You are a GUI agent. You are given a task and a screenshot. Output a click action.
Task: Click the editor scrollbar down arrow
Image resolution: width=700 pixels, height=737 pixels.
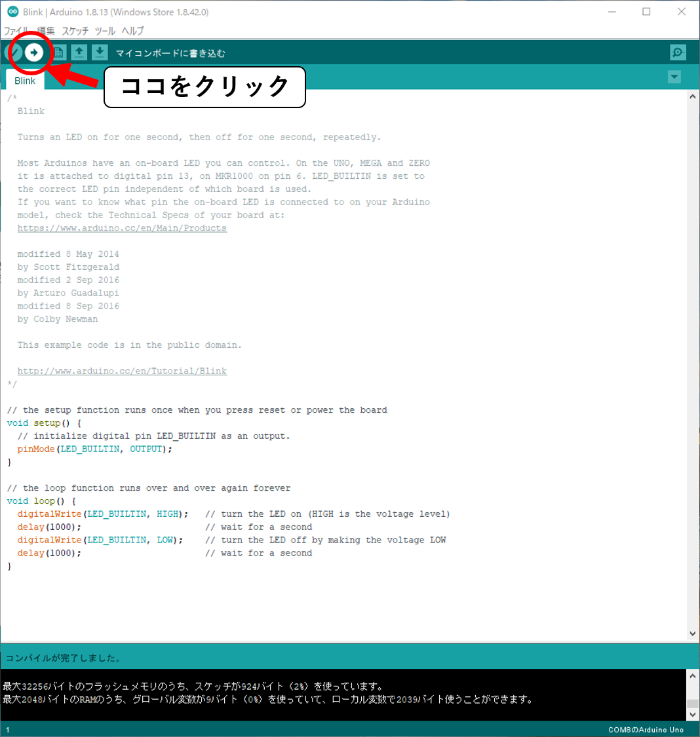coord(693,633)
